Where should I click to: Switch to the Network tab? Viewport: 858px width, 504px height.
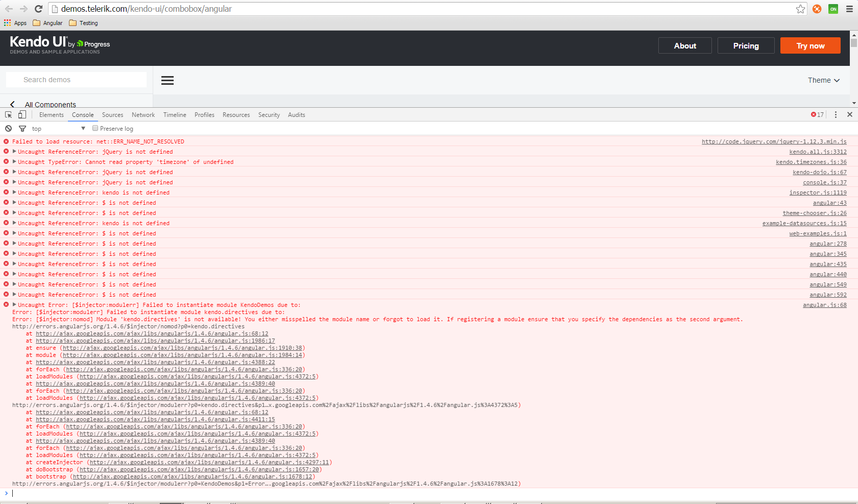point(143,115)
